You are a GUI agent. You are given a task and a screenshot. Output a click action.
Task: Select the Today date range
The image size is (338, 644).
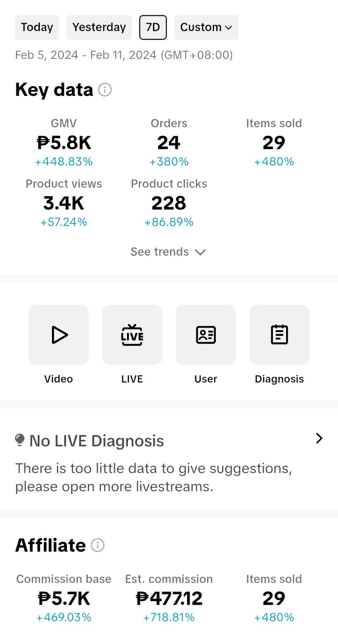tap(37, 27)
